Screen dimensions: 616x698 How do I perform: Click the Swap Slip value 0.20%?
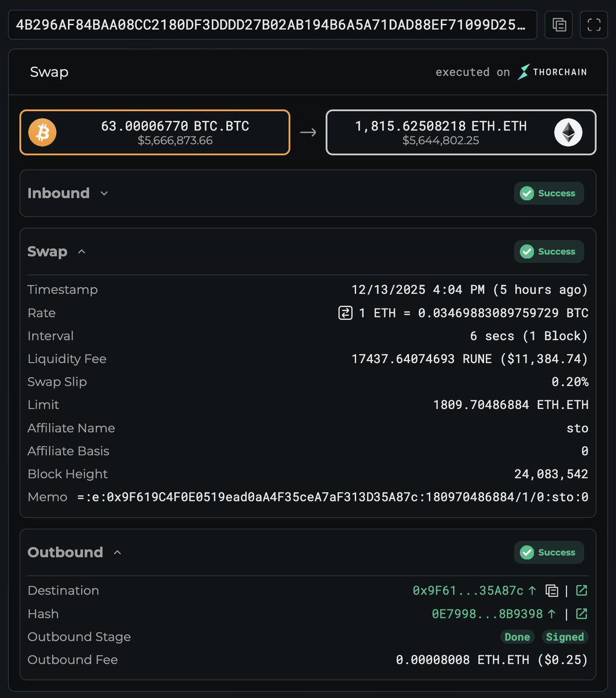570,382
